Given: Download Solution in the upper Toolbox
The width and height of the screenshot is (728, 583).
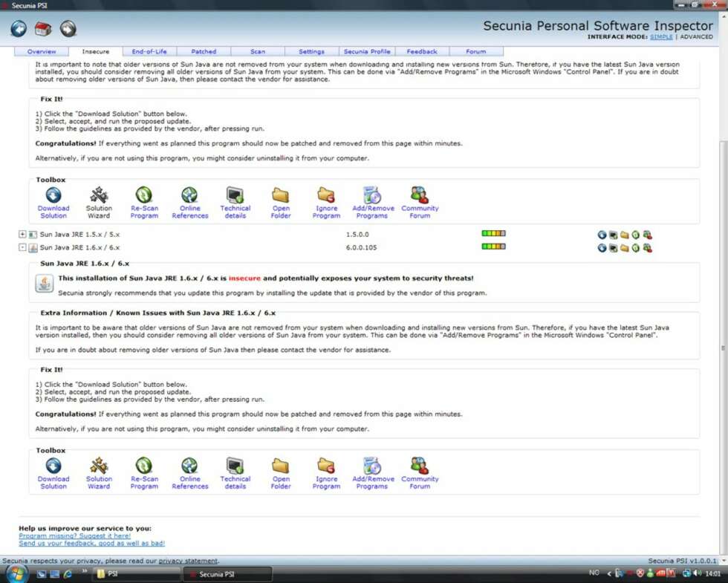Looking at the screenshot, I should (53, 203).
